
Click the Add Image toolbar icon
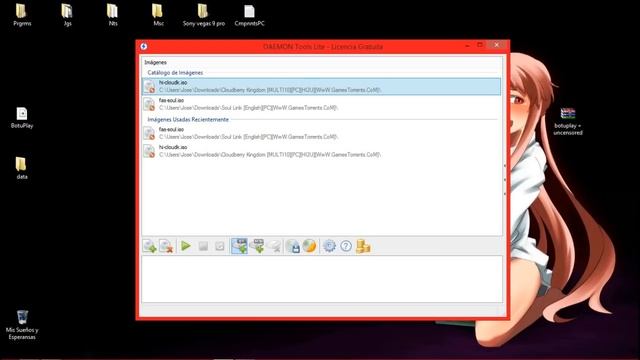[x=150, y=246]
